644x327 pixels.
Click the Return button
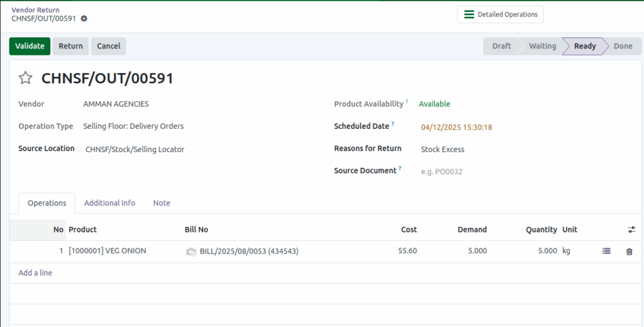pos(70,46)
